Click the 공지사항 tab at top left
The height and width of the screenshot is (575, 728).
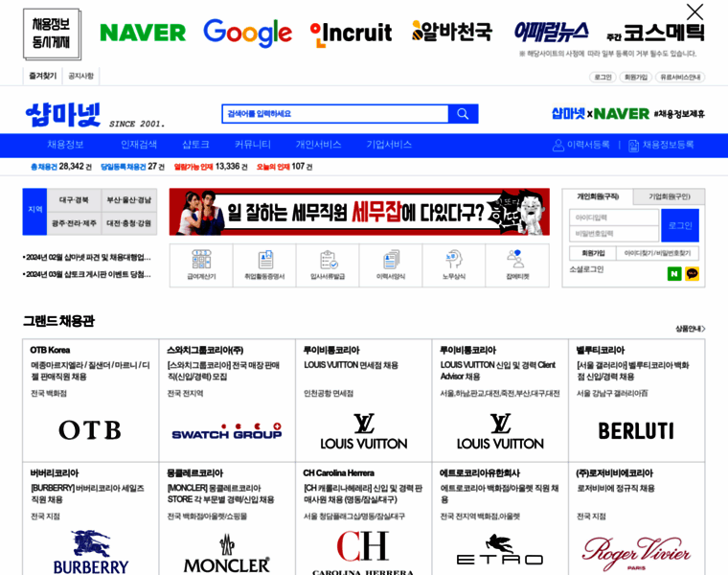pos(80,76)
